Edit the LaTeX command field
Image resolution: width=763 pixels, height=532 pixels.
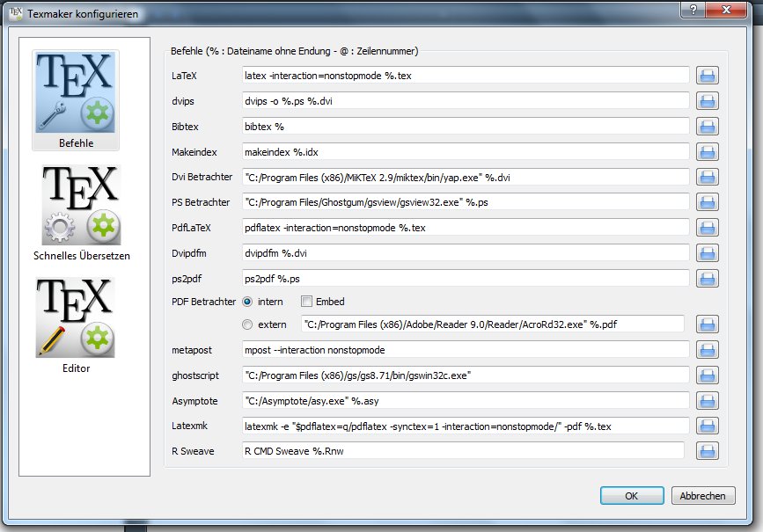[x=466, y=76]
